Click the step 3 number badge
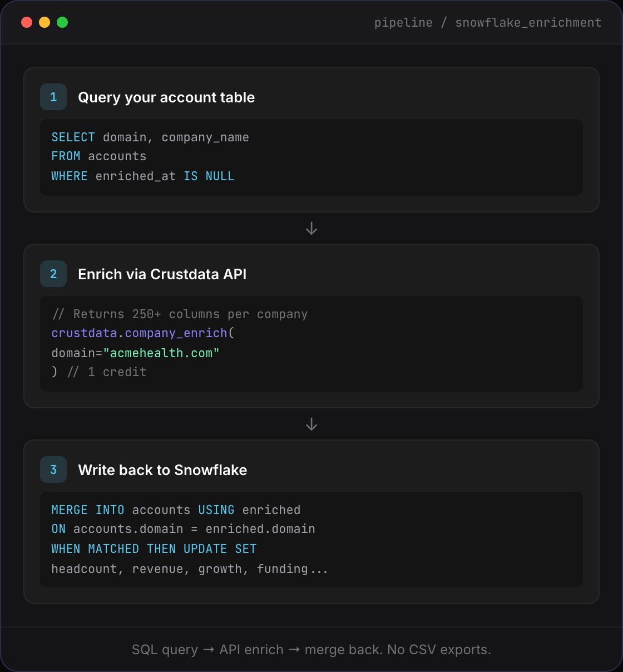Screen dimensions: 623x672 pos(53,470)
